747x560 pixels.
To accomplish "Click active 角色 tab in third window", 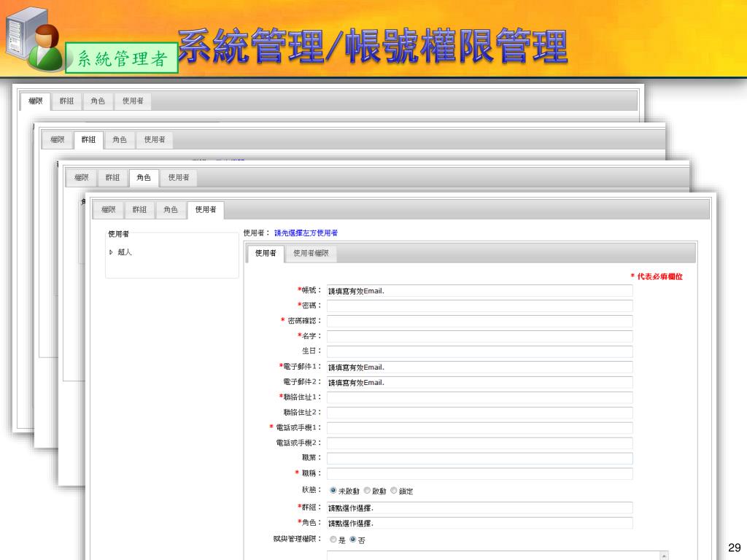I will 144,178.
